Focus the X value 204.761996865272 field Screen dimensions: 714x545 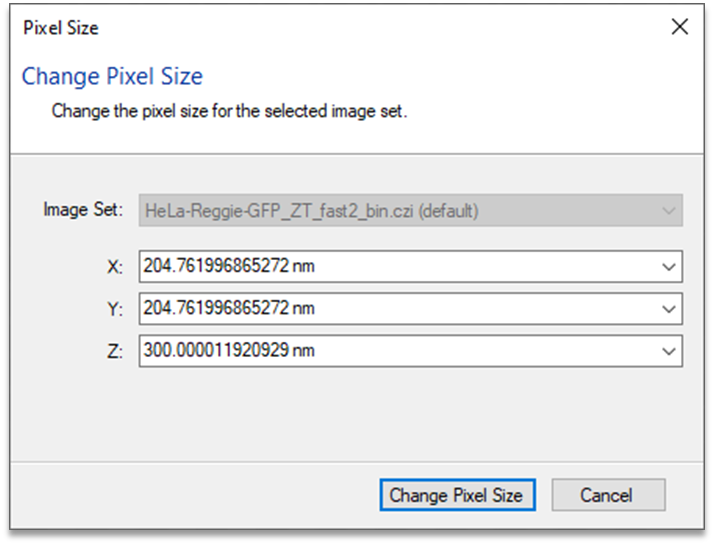(x=410, y=266)
